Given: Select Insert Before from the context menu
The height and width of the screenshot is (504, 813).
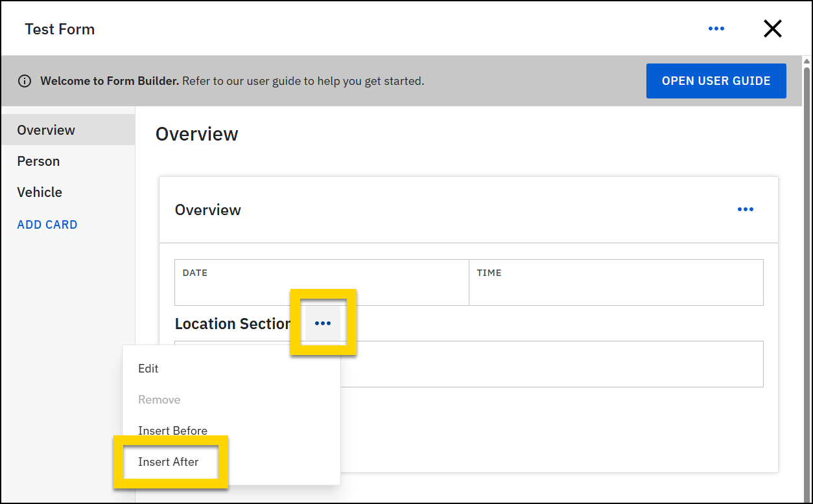Looking at the screenshot, I should tap(172, 430).
